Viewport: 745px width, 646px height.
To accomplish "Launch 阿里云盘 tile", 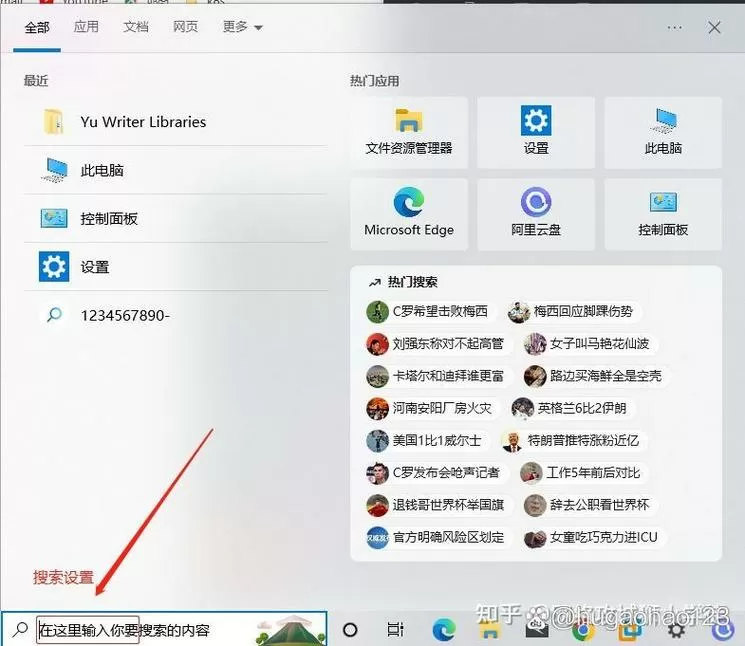I will [x=536, y=214].
